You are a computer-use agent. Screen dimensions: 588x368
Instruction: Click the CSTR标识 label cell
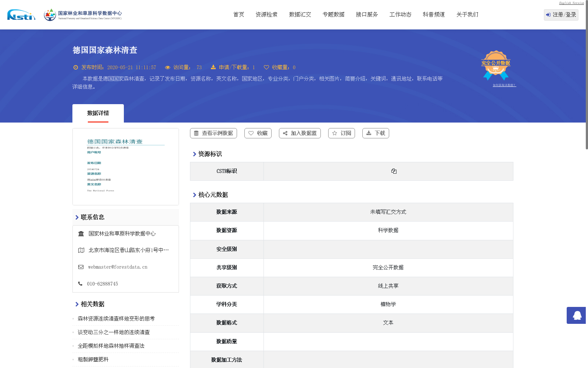pyautogui.click(x=227, y=171)
